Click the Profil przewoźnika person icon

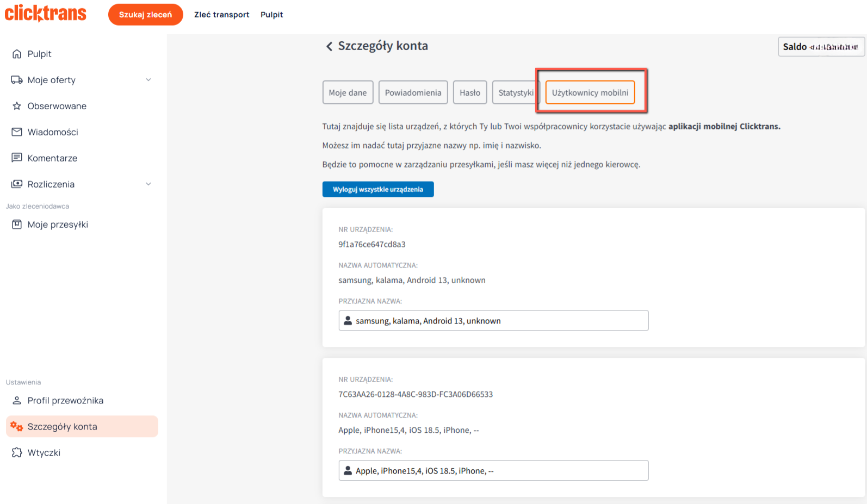point(17,401)
